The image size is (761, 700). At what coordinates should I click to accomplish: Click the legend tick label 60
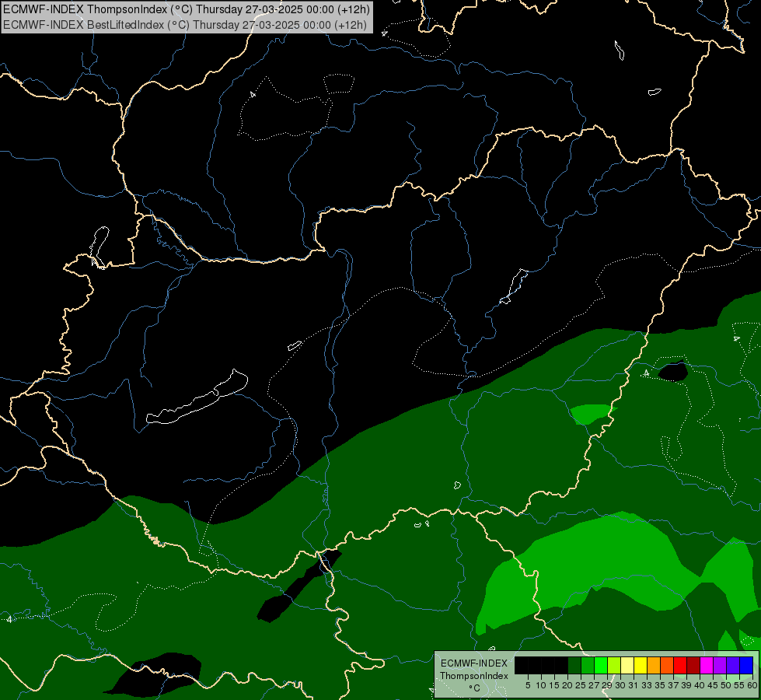[752, 685]
